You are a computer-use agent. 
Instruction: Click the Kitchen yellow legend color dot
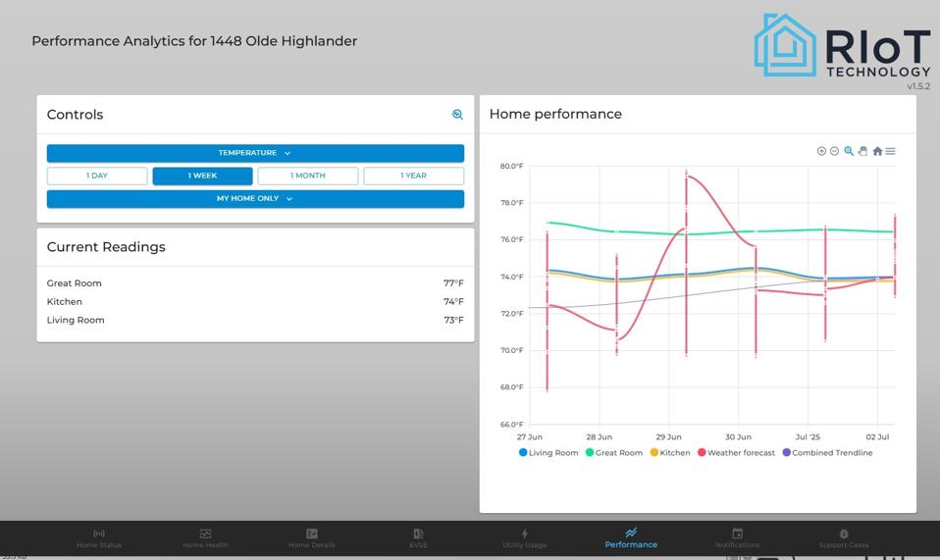(x=654, y=453)
